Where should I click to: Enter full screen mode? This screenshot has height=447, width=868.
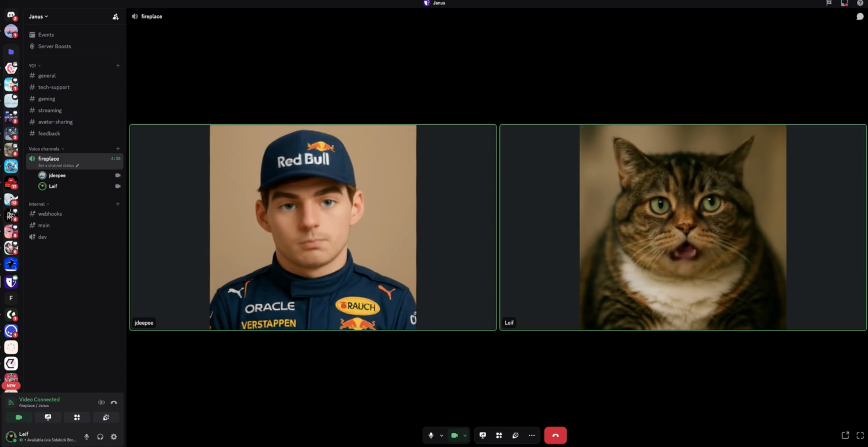(x=860, y=435)
